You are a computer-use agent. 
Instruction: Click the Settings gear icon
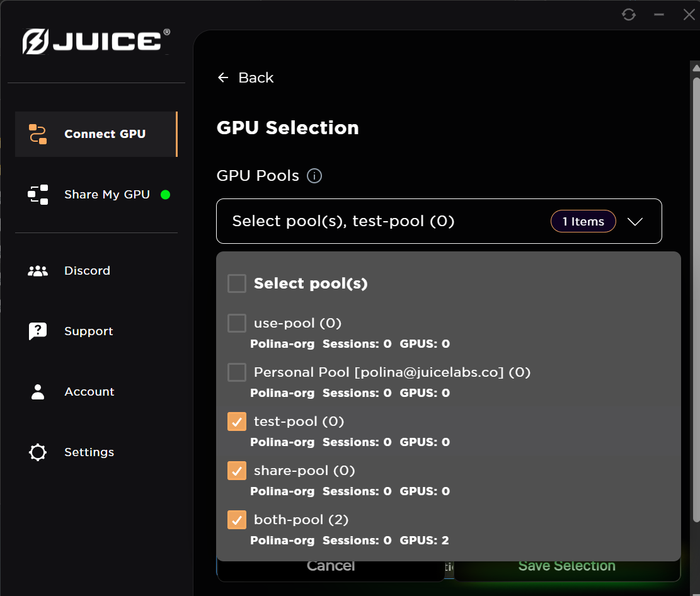pos(38,452)
